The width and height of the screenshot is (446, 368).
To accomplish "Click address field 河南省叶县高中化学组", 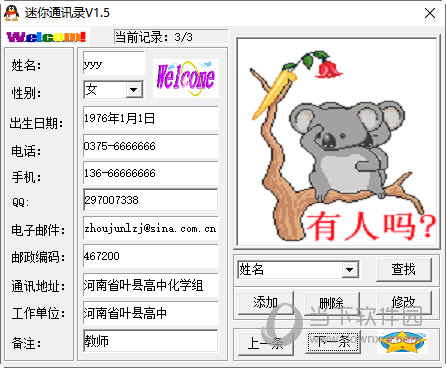I will tap(151, 285).
